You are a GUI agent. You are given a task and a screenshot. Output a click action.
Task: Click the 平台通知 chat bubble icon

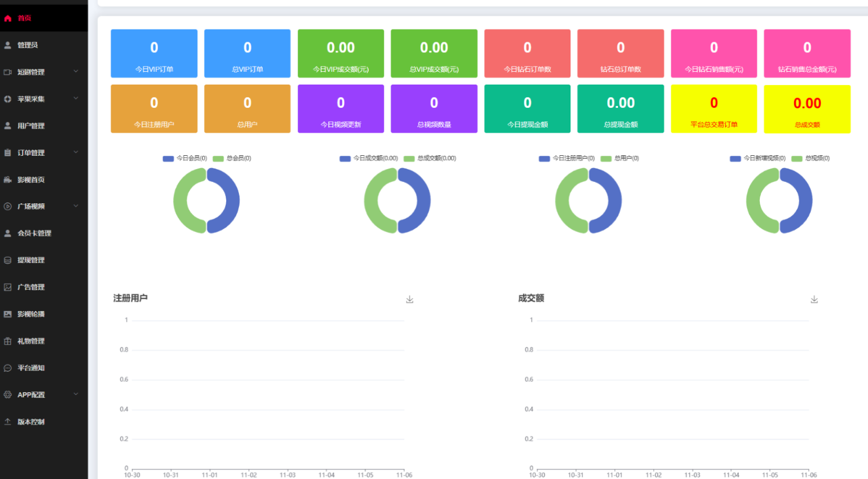(8, 368)
